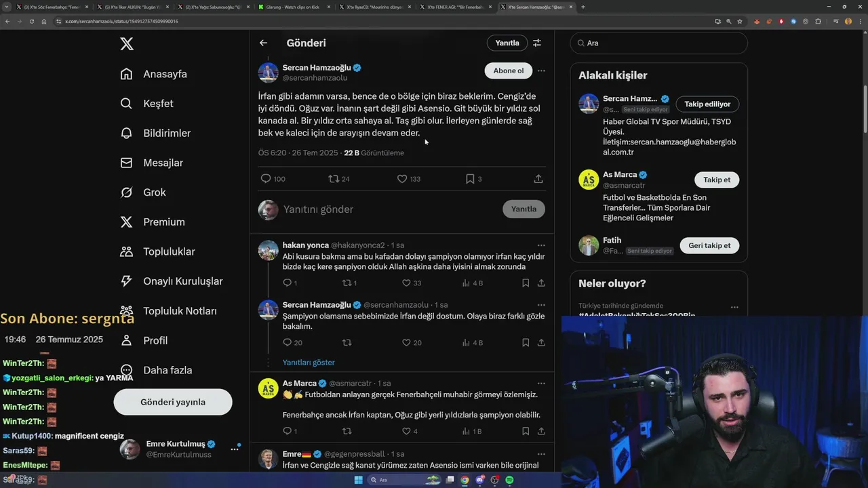This screenshot has height=488, width=868.
Task: Follow As Marca with Takip et
Action: point(717,180)
